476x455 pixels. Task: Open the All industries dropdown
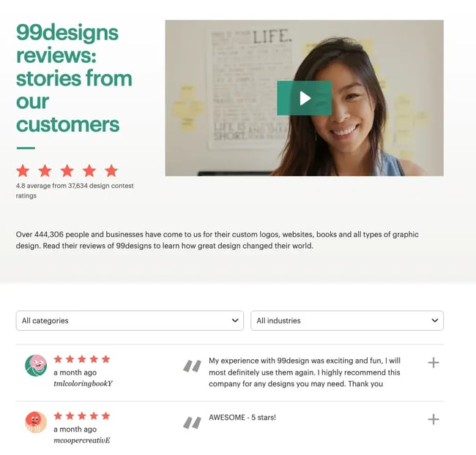pos(347,320)
